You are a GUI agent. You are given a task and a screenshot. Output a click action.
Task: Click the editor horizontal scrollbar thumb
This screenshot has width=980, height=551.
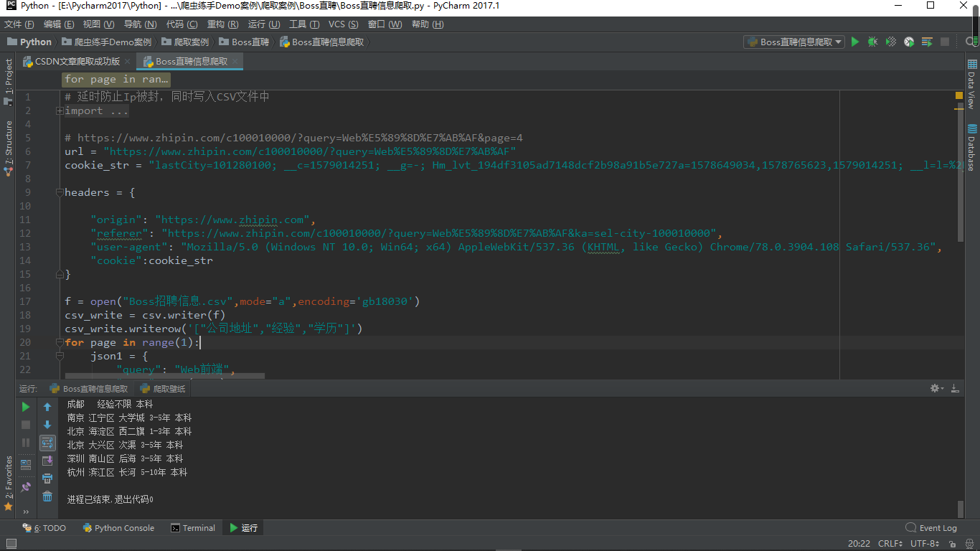[x=164, y=375]
